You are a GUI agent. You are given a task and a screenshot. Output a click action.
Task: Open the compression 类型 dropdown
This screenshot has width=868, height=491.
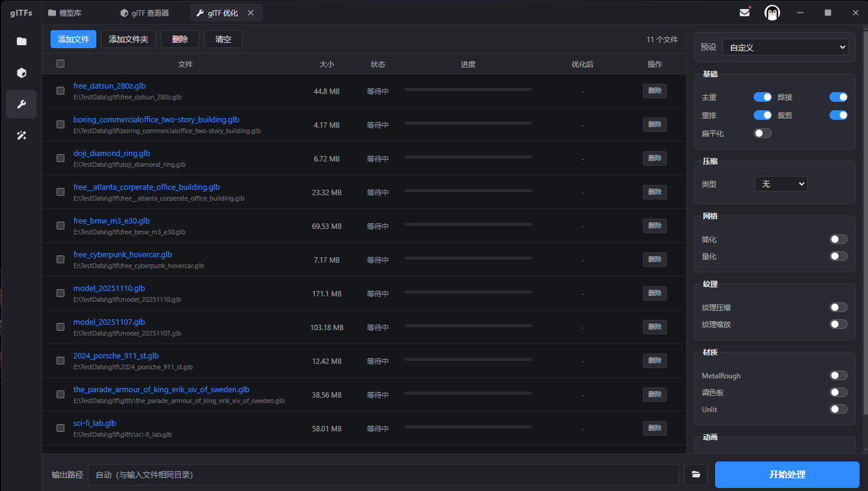pos(781,184)
